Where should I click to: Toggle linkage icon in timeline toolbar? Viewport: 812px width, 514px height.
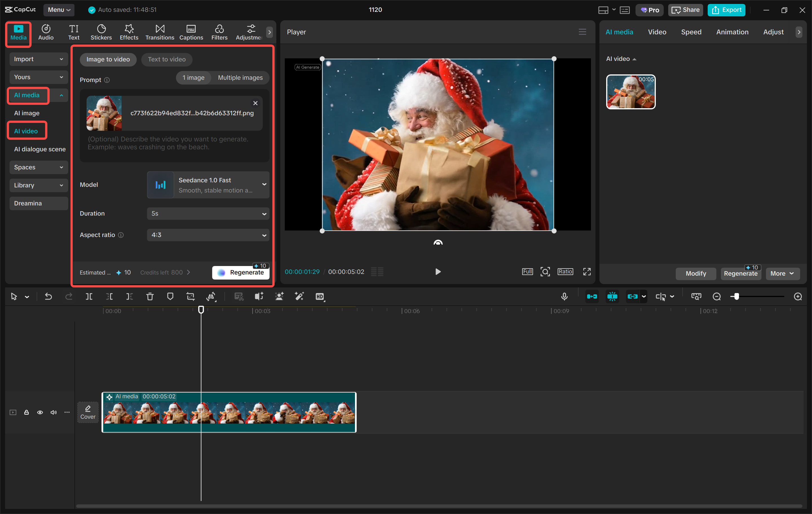[633, 297]
